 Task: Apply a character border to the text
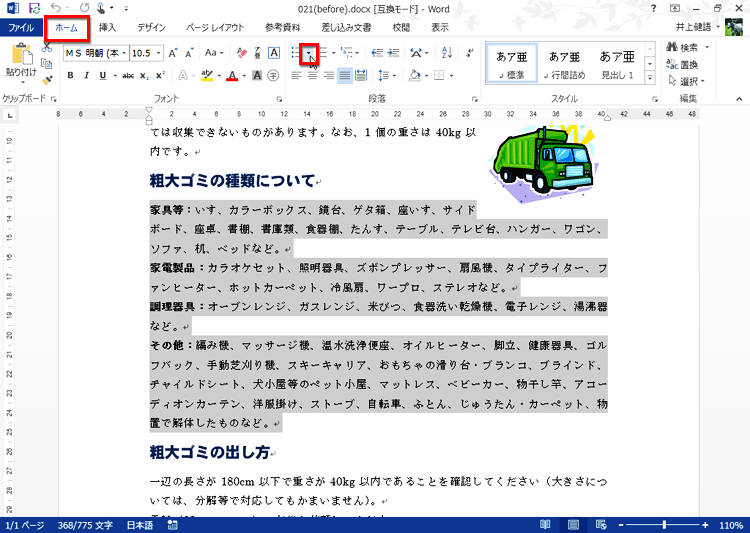coord(274,53)
